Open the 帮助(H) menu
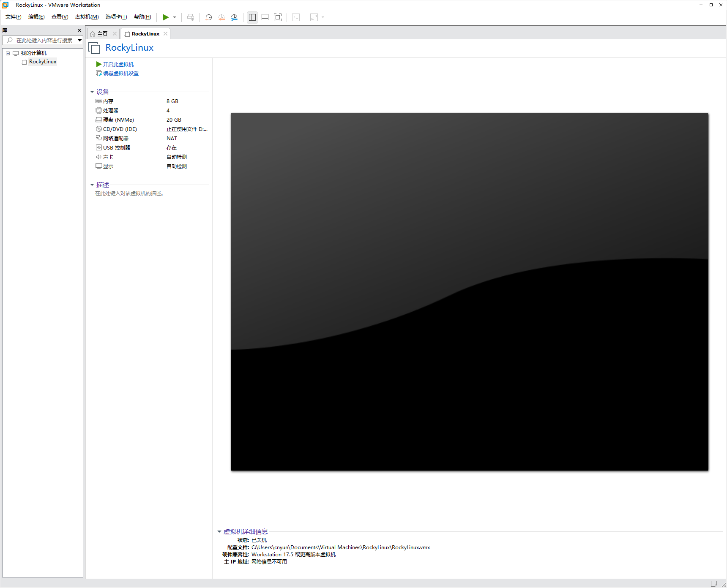The width and height of the screenshot is (727, 588). tap(142, 17)
